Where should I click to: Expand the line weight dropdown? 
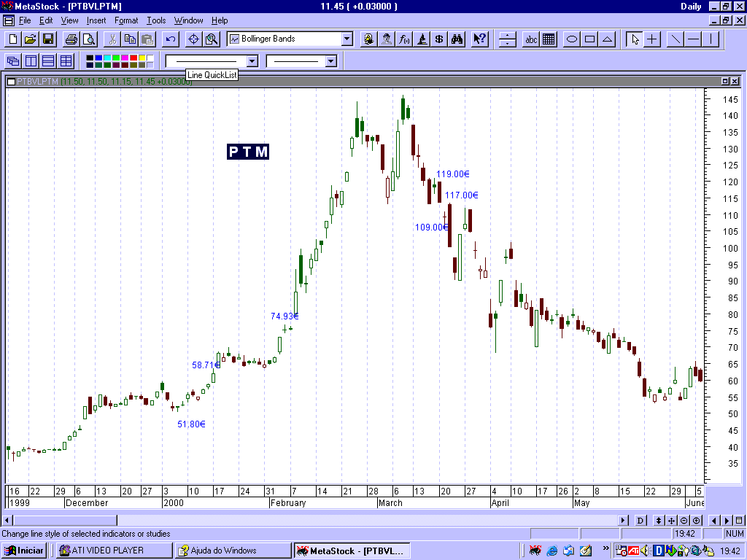point(331,61)
